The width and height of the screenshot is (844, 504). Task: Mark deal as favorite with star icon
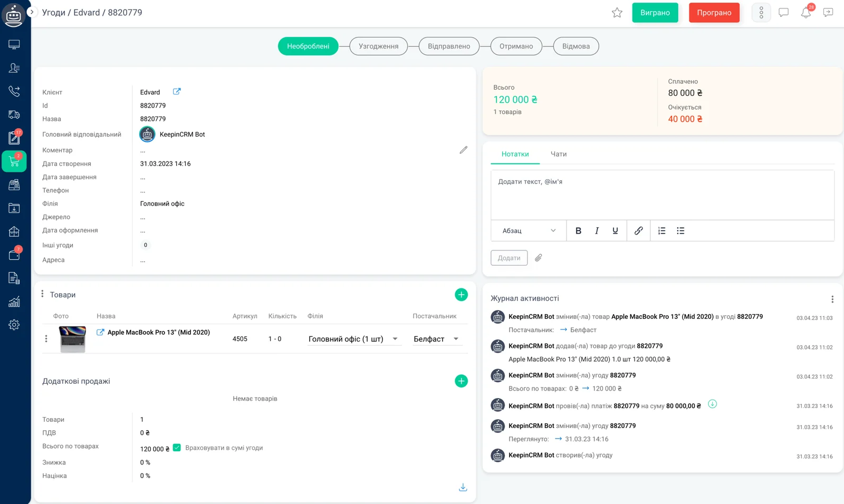617,13
